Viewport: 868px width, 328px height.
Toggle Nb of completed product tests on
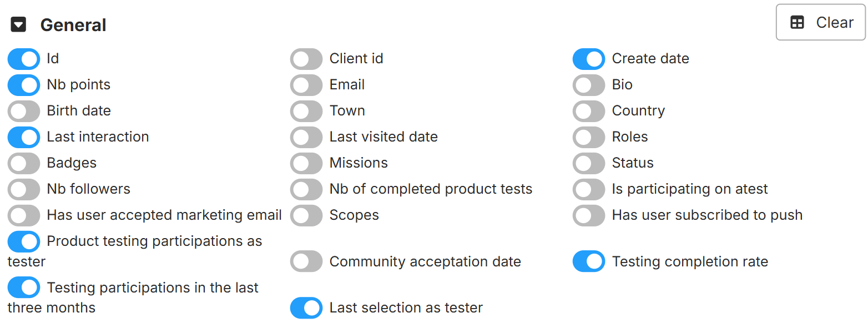click(306, 189)
